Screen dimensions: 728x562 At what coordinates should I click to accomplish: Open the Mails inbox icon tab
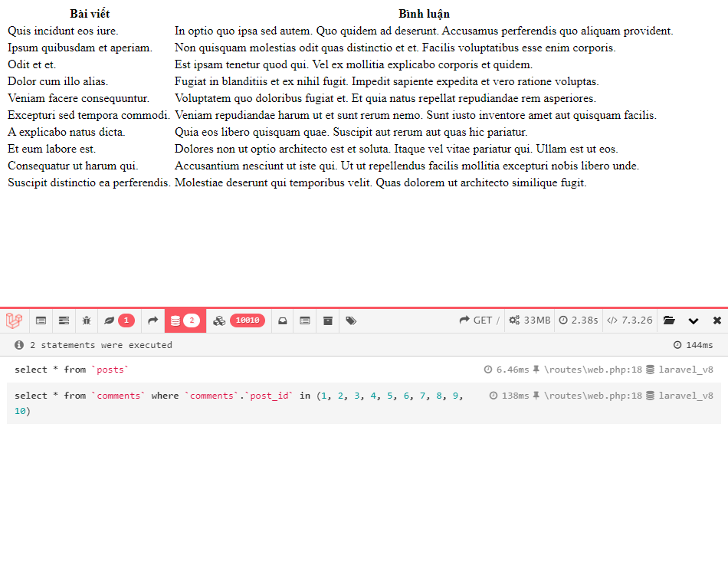[x=282, y=320]
